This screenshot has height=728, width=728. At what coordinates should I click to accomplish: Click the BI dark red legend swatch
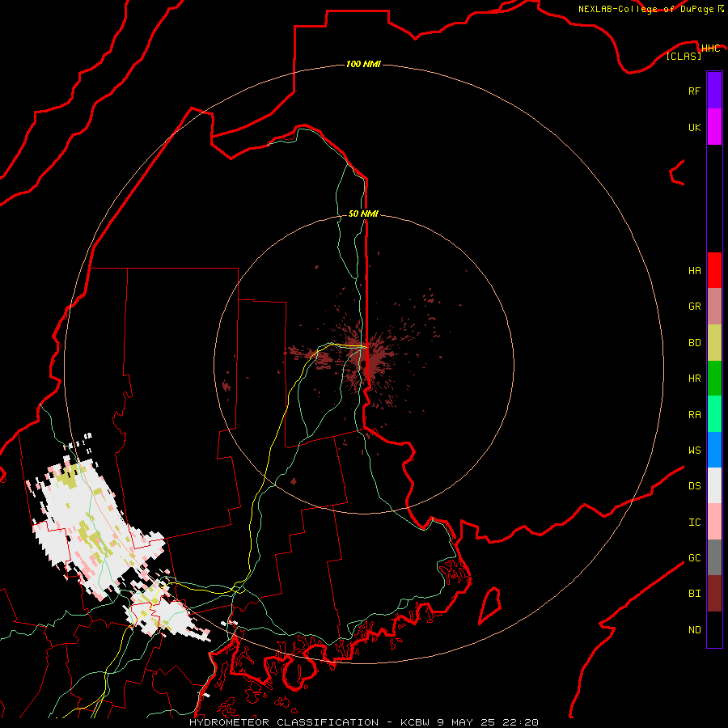tap(714, 594)
